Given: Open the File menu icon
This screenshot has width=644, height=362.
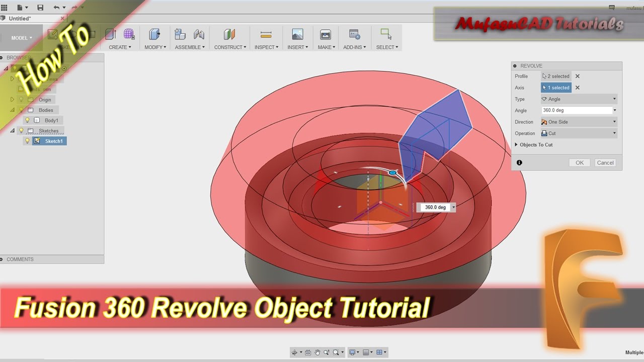Looking at the screenshot, I should pos(20,8).
